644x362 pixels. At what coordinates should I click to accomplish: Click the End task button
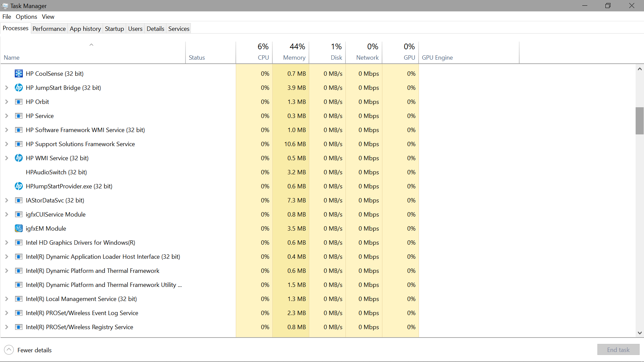(618, 350)
